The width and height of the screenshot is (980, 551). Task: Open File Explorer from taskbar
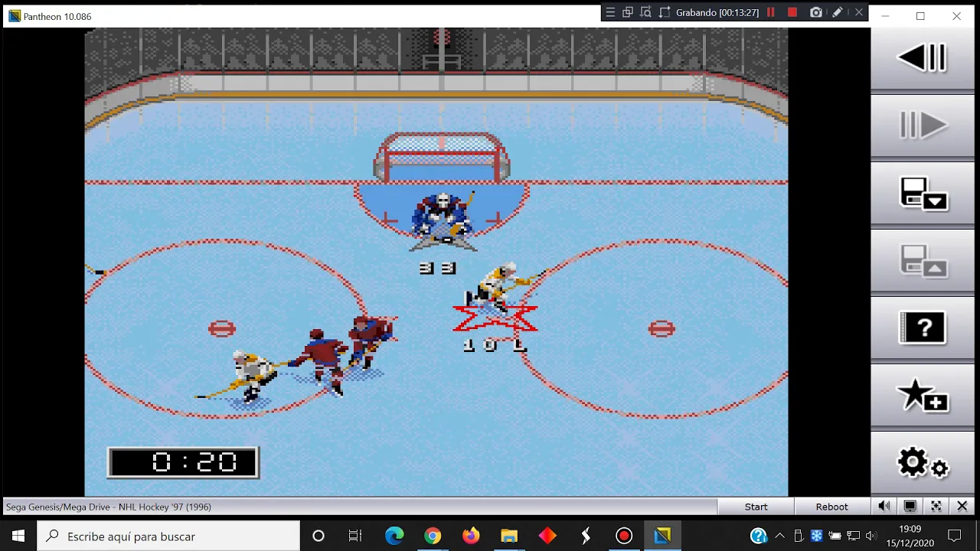click(509, 536)
